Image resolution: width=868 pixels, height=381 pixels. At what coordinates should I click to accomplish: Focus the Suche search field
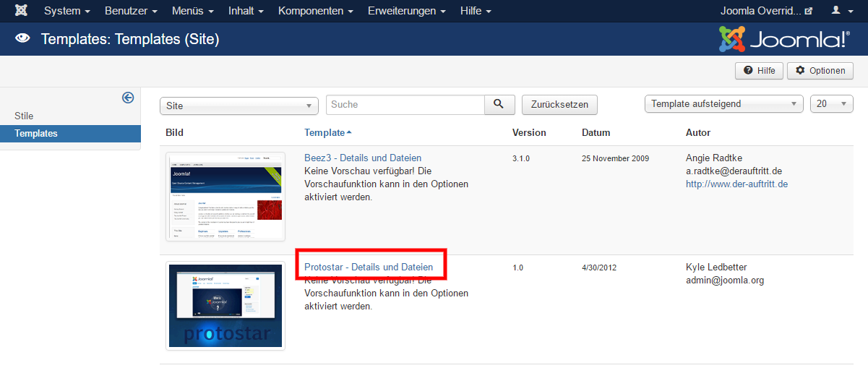pyautogui.click(x=405, y=104)
